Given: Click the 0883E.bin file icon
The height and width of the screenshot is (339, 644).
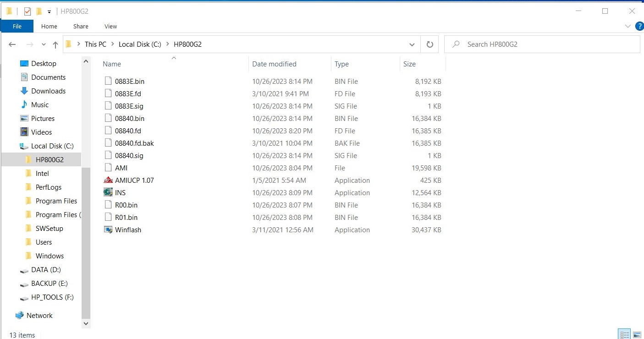Looking at the screenshot, I should (108, 81).
